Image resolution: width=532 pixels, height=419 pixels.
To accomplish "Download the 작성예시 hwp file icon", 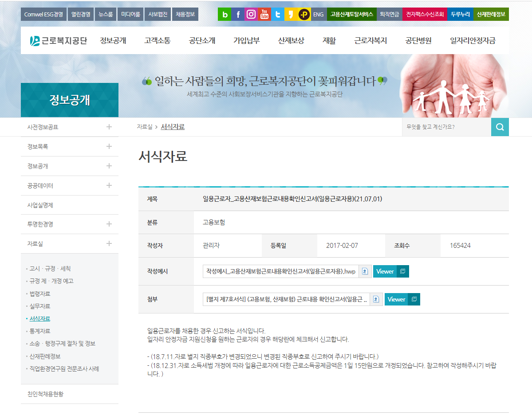I will pyautogui.click(x=365, y=271).
